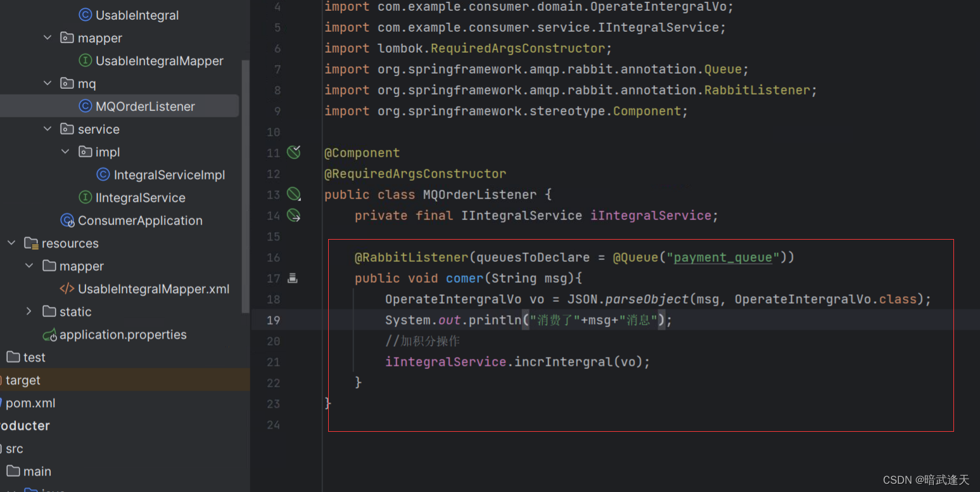
Task: Click the IIntegralService interface icon
Action: pos(85,198)
